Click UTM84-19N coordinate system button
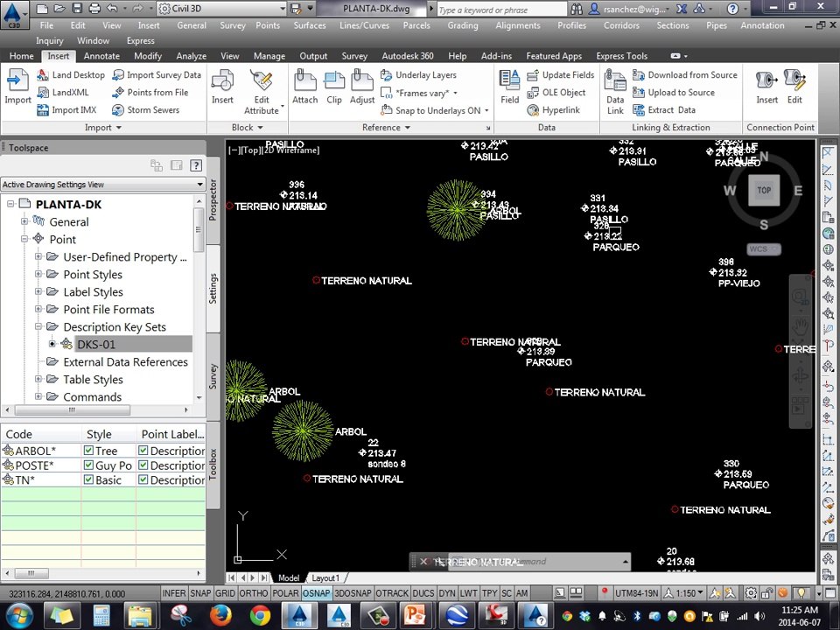Screen dimensions: 840x630 point(636,593)
